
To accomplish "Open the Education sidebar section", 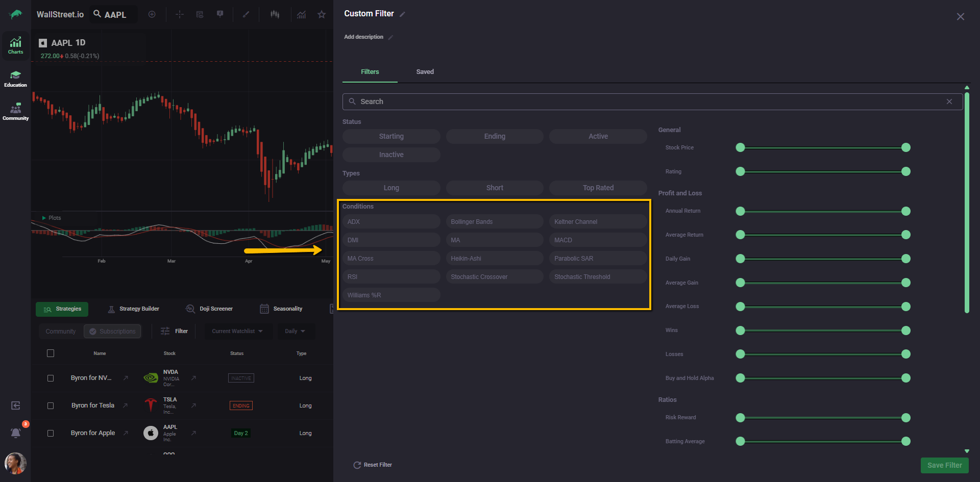I will click(x=16, y=79).
